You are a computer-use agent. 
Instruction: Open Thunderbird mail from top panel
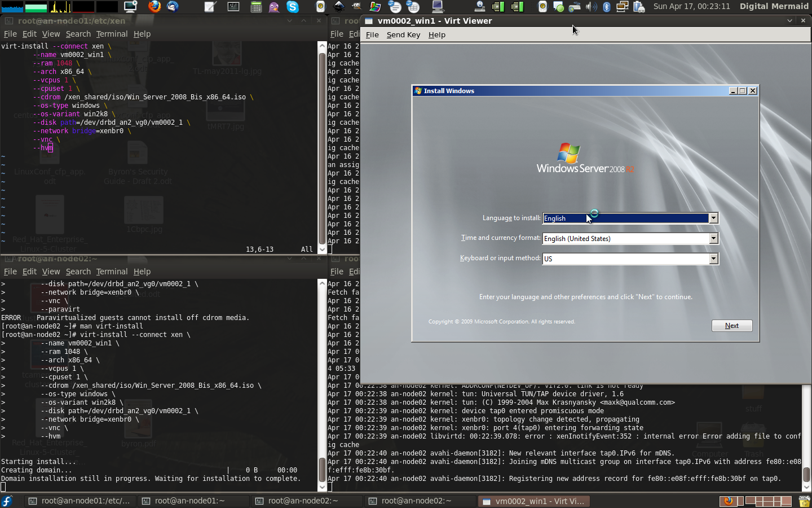point(173,7)
